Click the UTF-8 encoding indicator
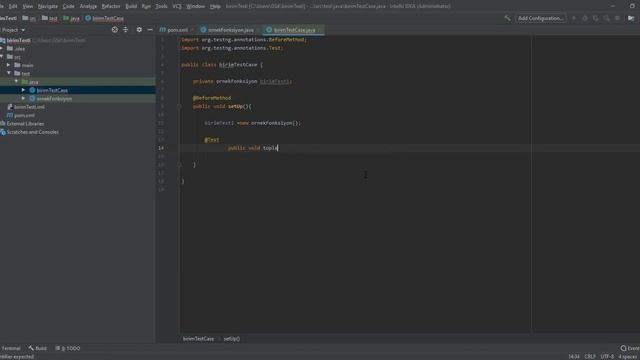 click(x=607, y=357)
